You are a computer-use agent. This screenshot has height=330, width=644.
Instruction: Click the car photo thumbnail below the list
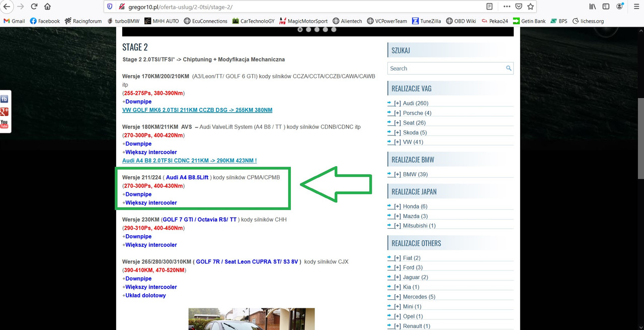coord(252,319)
